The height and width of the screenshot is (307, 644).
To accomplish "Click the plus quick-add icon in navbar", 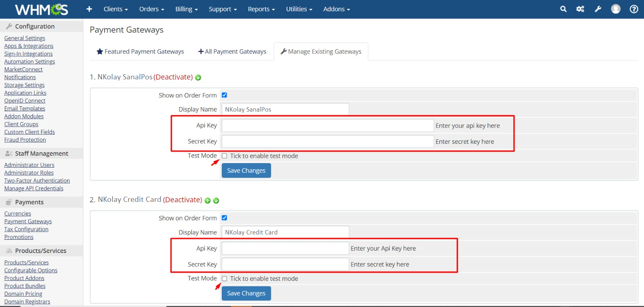I will (89, 9).
